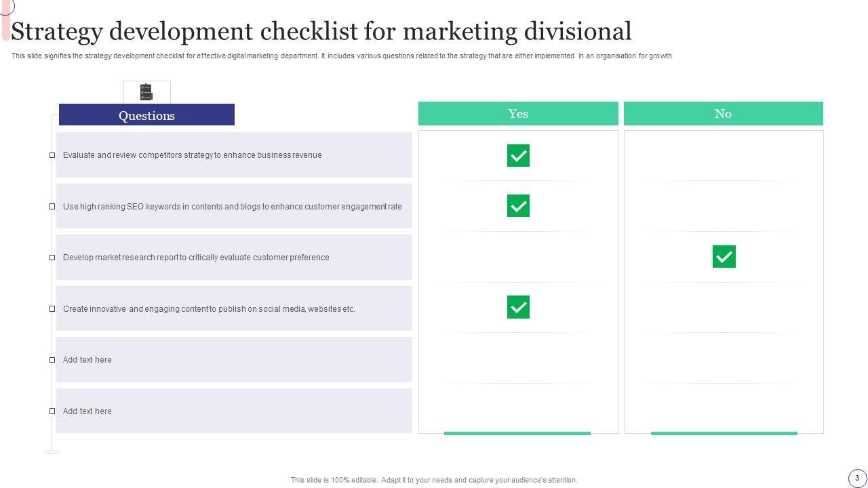
Task: Click the teal bar under the Yes column
Action: 517,433
